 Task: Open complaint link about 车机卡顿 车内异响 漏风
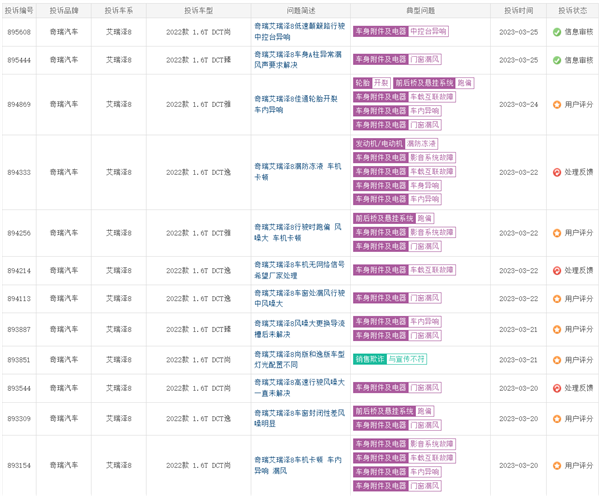pos(298,465)
